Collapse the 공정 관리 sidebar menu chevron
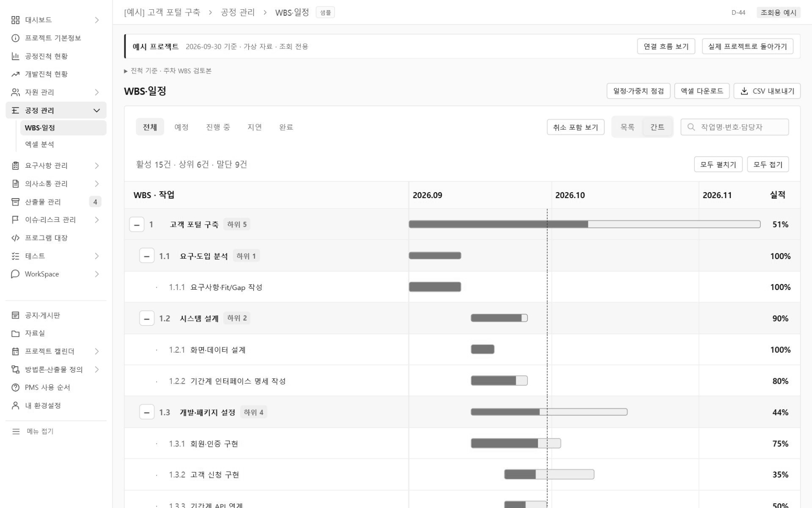This screenshot has width=812, height=508. click(x=96, y=110)
